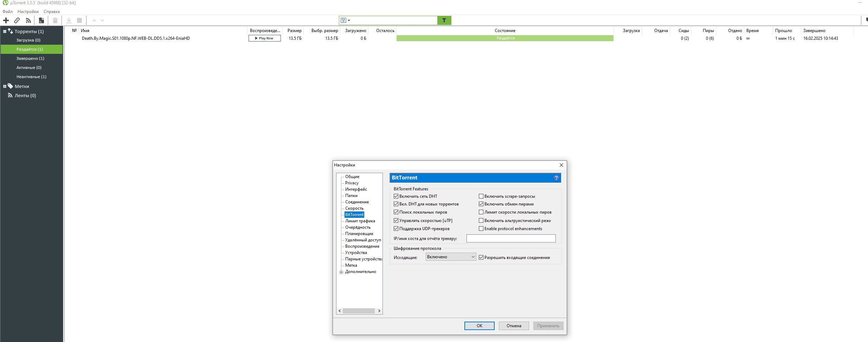The image size is (868, 342).
Task: Open the Файл menu
Action: click(7, 12)
